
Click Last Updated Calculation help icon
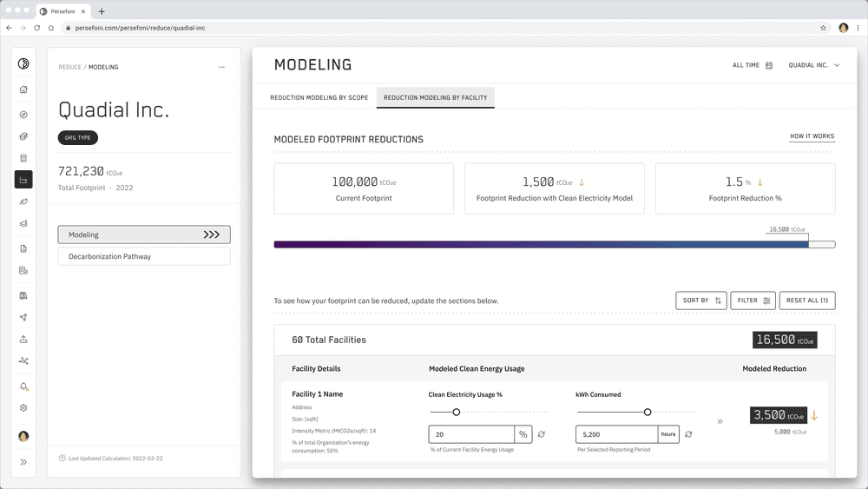[62, 458]
